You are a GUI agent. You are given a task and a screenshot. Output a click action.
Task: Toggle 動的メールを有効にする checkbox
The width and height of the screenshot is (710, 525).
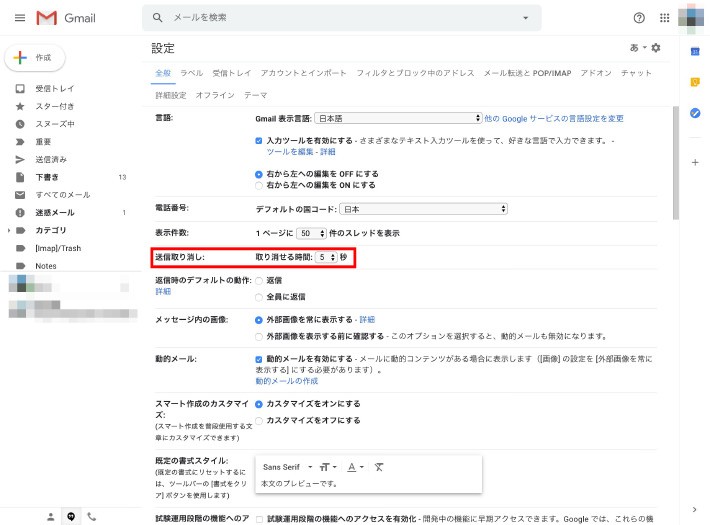259,359
